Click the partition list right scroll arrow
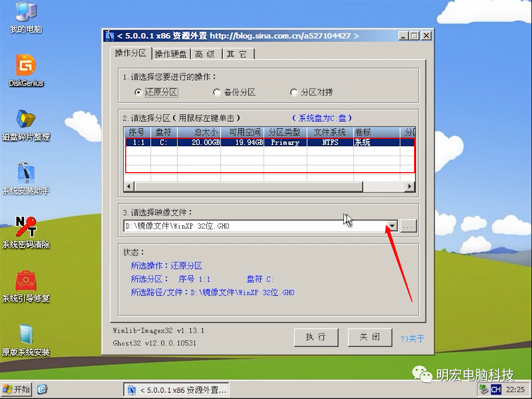The width and height of the screenshot is (532, 399). [x=410, y=187]
